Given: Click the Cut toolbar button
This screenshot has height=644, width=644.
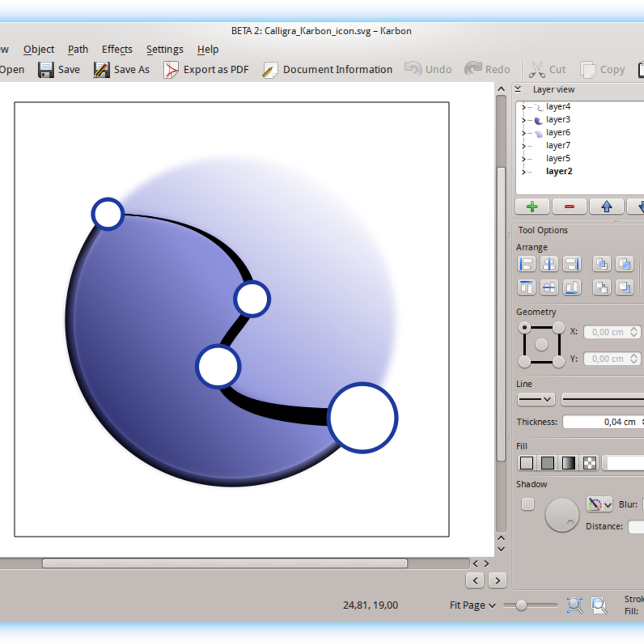Looking at the screenshot, I should click(547, 70).
